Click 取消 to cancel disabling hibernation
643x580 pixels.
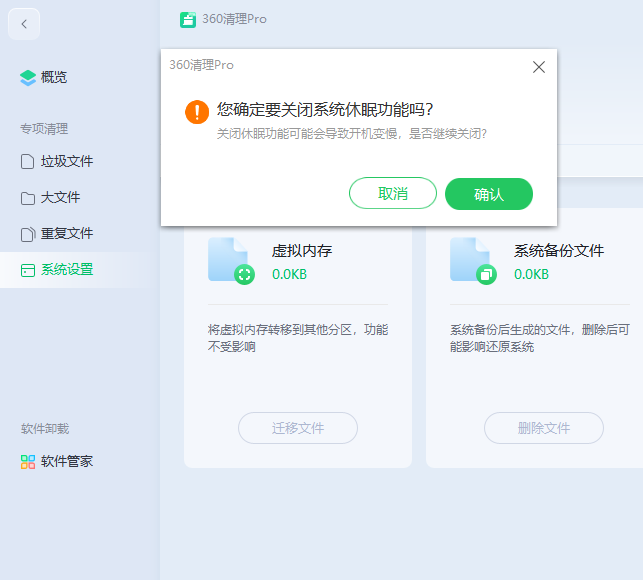tap(392, 193)
